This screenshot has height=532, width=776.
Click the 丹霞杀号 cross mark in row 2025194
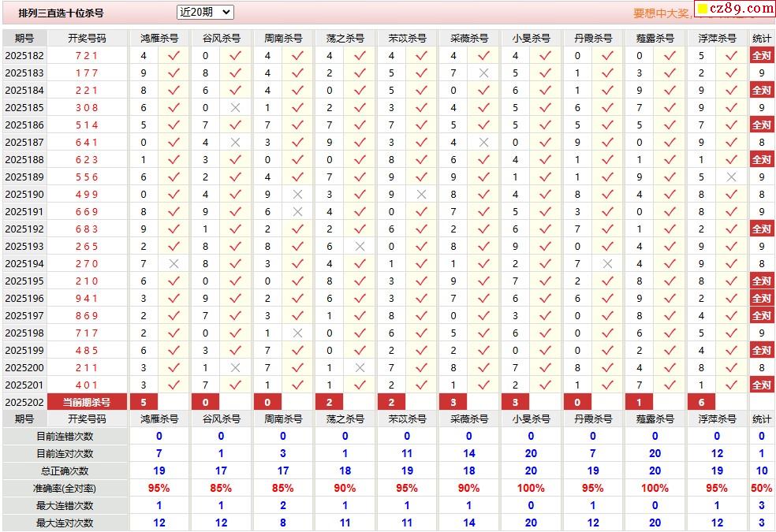coord(608,263)
